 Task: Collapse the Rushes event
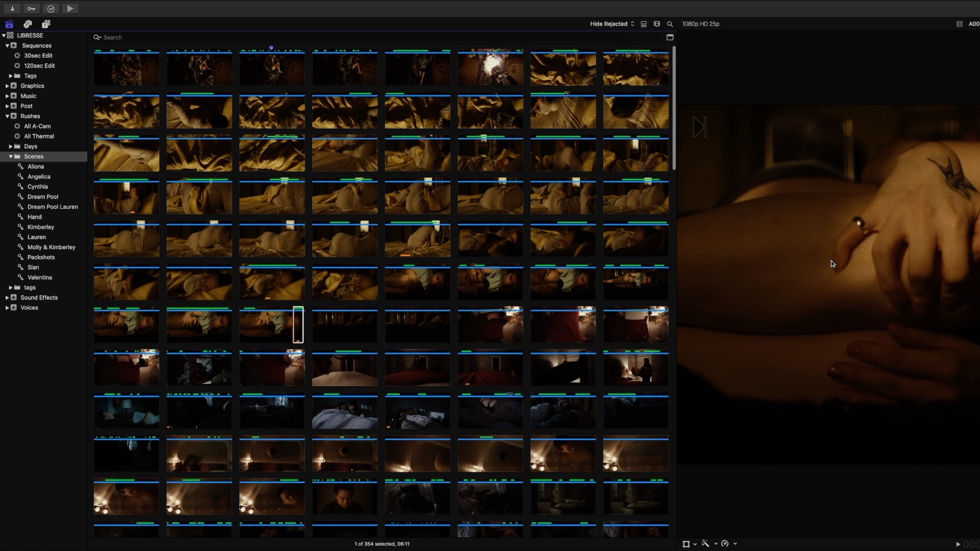pos(7,116)
